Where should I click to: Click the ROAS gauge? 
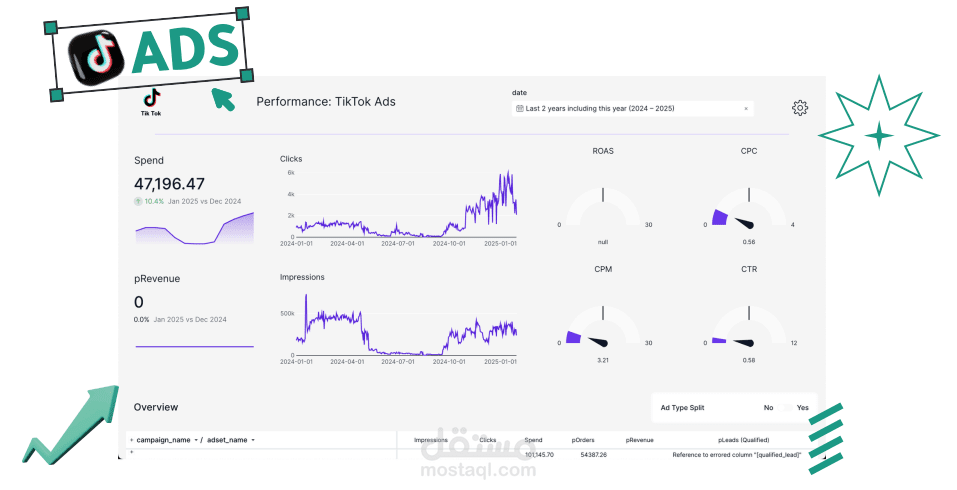coord(603,206)
